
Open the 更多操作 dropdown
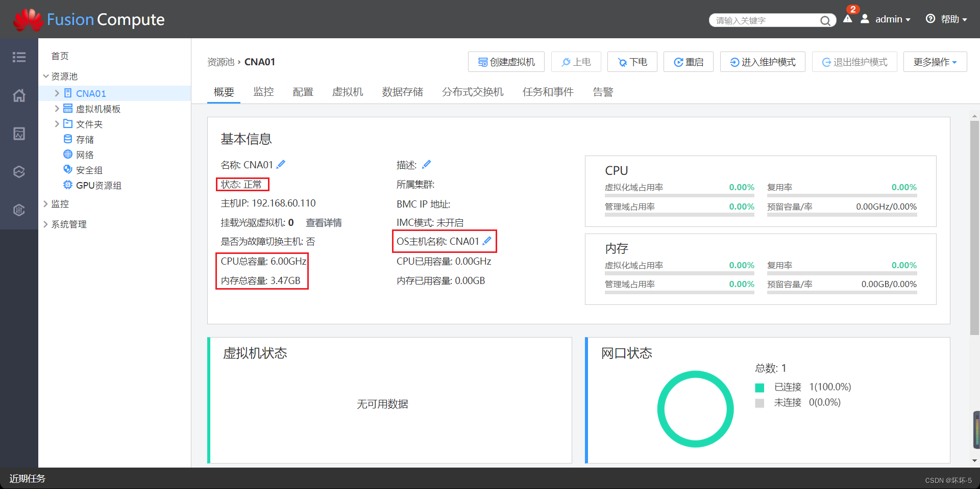(x=935, y=62)
